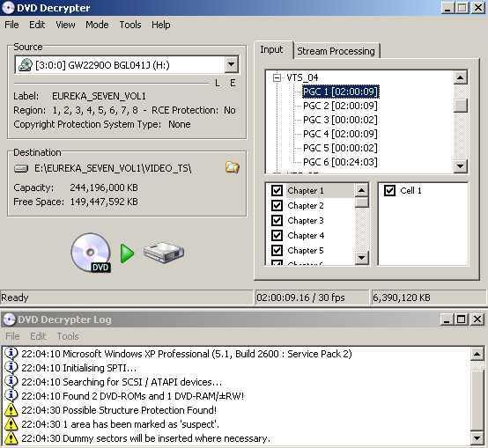This screenshot has width=488, height=448.
Task: Click 02:00:09.16 / 30 fps status field
Action: tap(300, 297)
